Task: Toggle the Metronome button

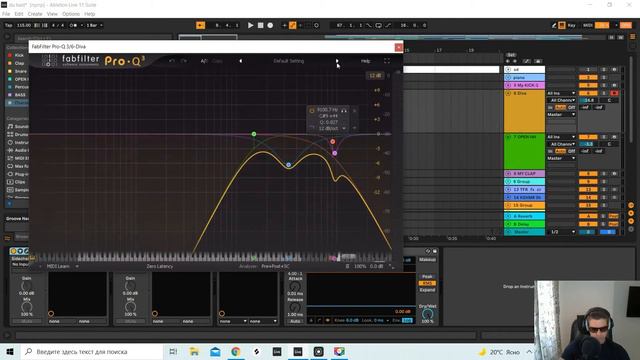Action: pyautogui.click(x=73, y=25)
